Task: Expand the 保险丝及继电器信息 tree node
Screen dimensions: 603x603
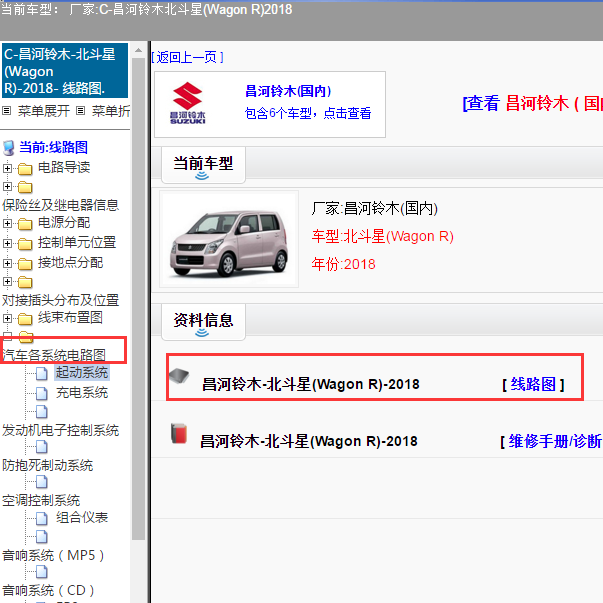Action: coord(7,187)
